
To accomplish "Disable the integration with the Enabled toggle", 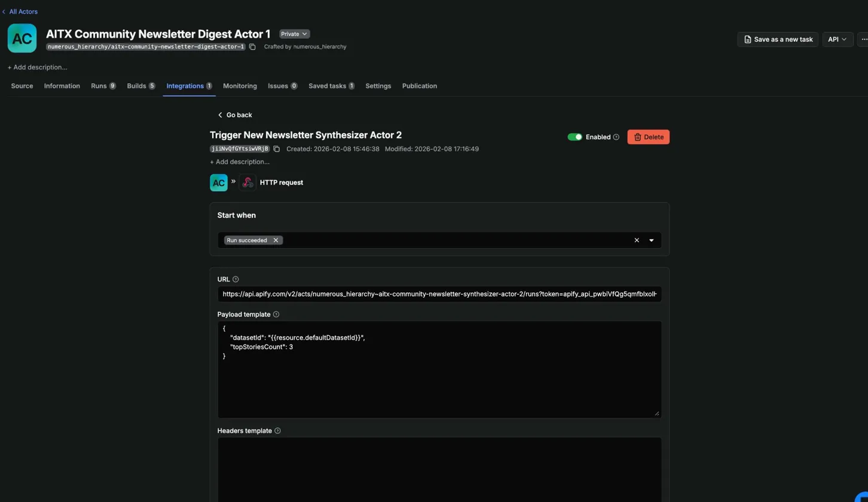I will [x=575, y=137].
